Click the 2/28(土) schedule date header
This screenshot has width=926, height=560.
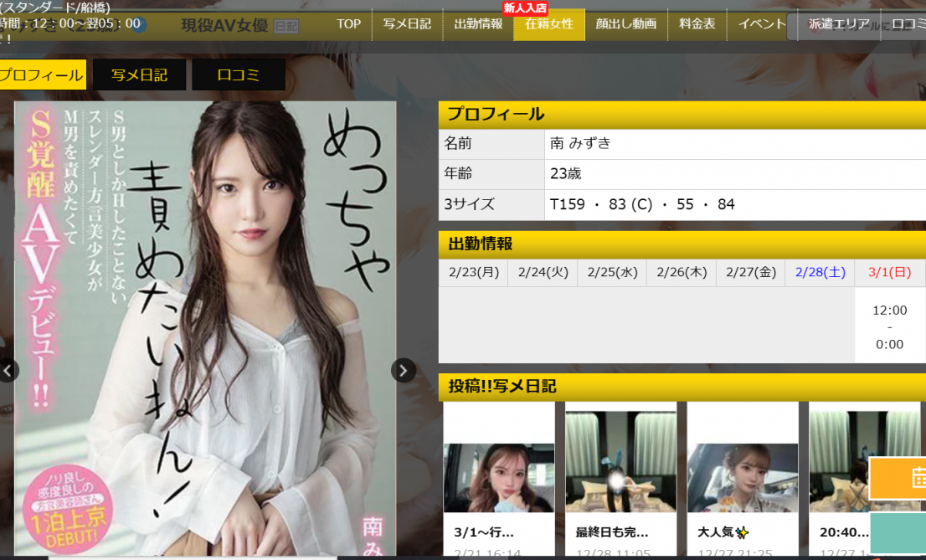point(820,272)
